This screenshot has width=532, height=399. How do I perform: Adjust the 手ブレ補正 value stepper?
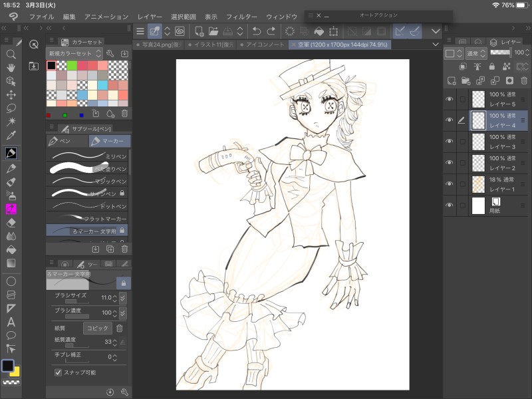tap(114, 357)
